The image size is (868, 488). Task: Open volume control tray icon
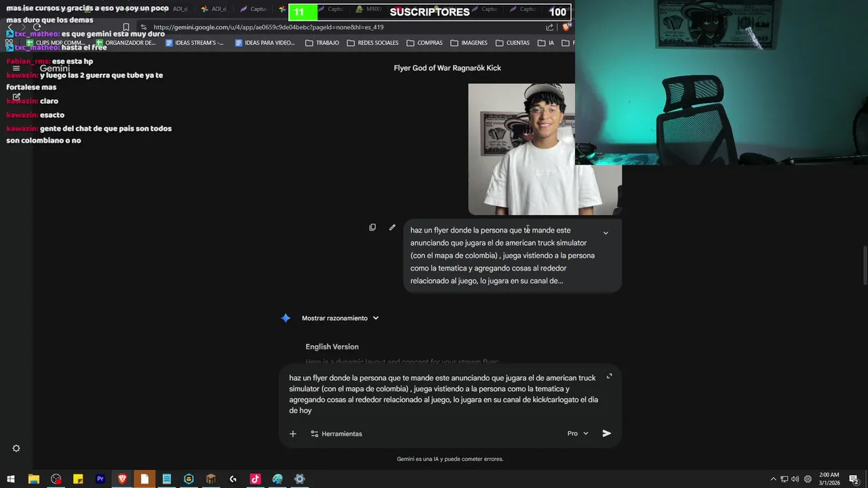point(795,479)
